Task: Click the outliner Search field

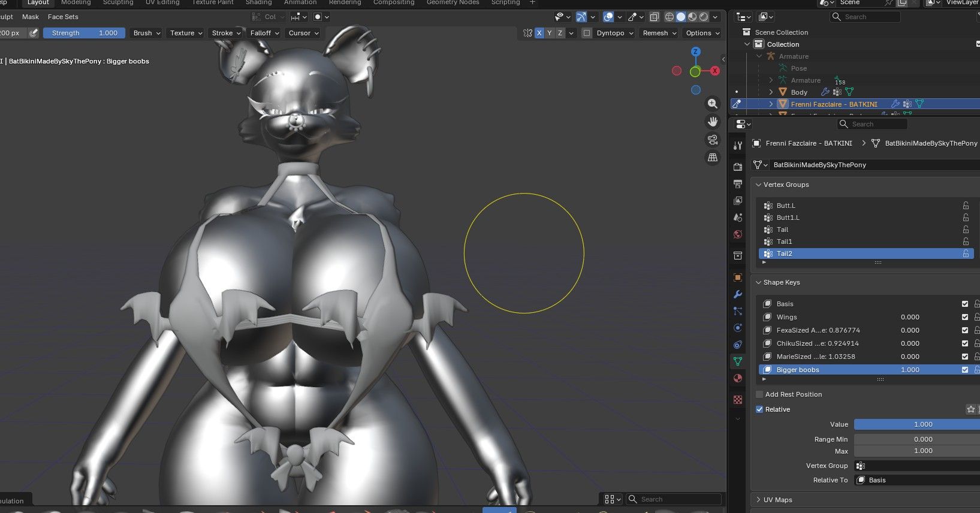Action: pyautogui.click(x=865, y=17)
